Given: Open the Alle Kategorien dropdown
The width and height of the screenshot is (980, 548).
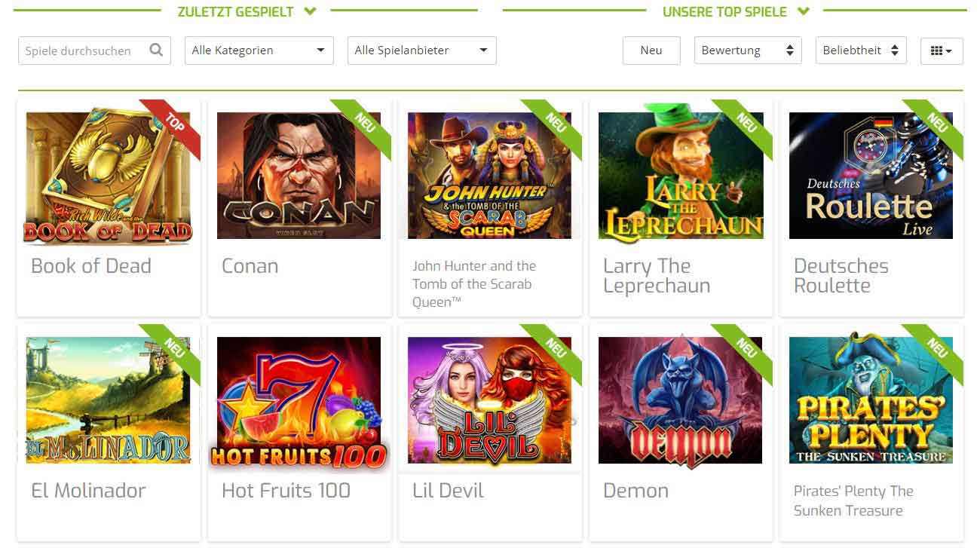Looking at the screenshot, I should coord(259,51).
